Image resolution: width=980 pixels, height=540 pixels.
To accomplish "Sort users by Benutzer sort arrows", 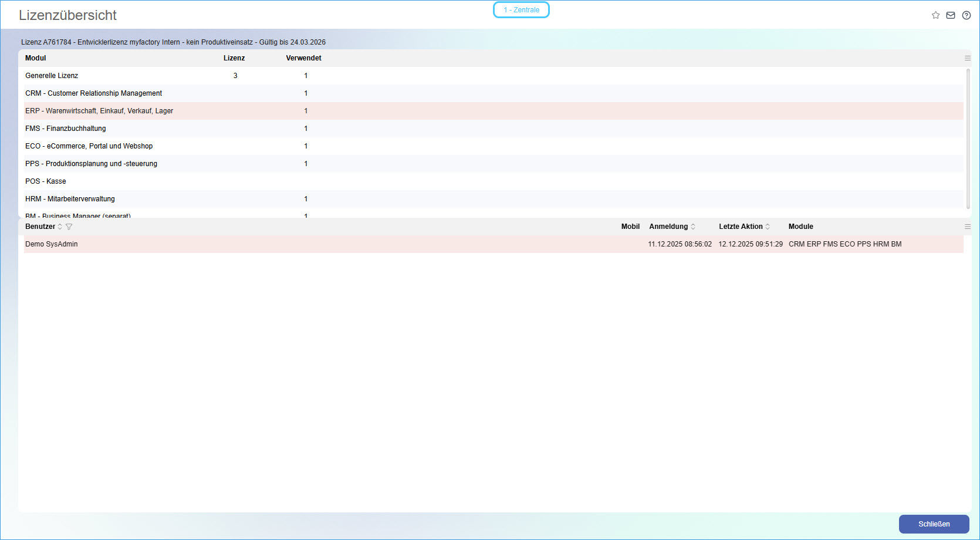I will click(60, 227).
